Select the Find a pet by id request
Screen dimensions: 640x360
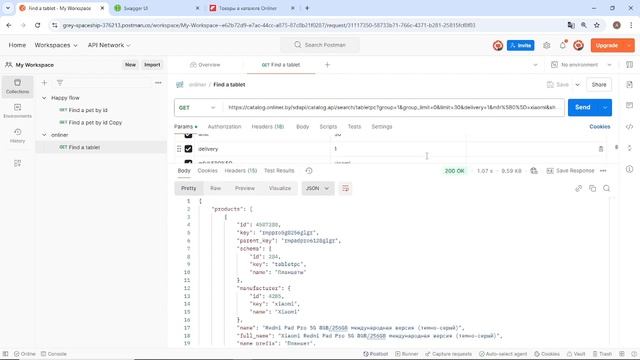click(x=84, y=110)
